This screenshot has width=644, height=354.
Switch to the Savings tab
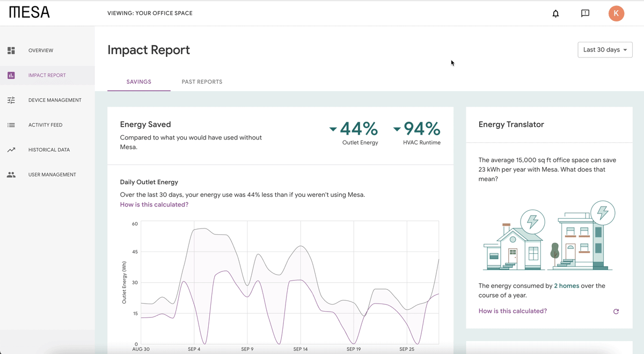139,82
